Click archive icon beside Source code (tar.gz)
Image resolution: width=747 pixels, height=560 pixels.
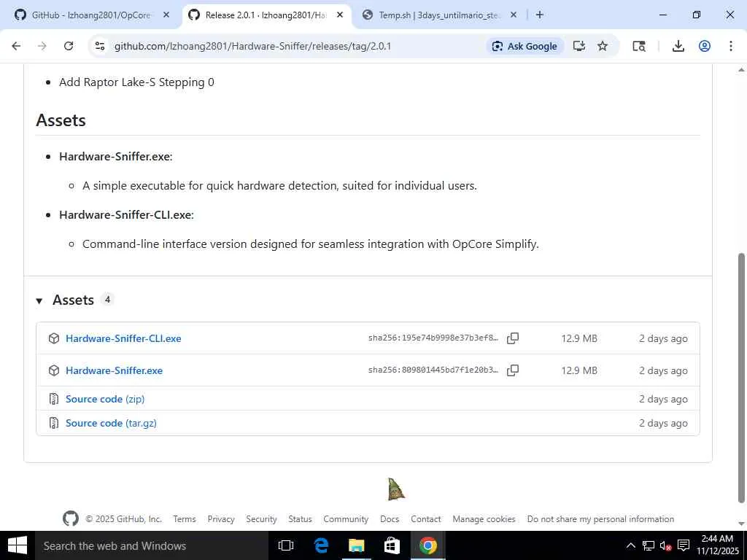tap(54, 423)
